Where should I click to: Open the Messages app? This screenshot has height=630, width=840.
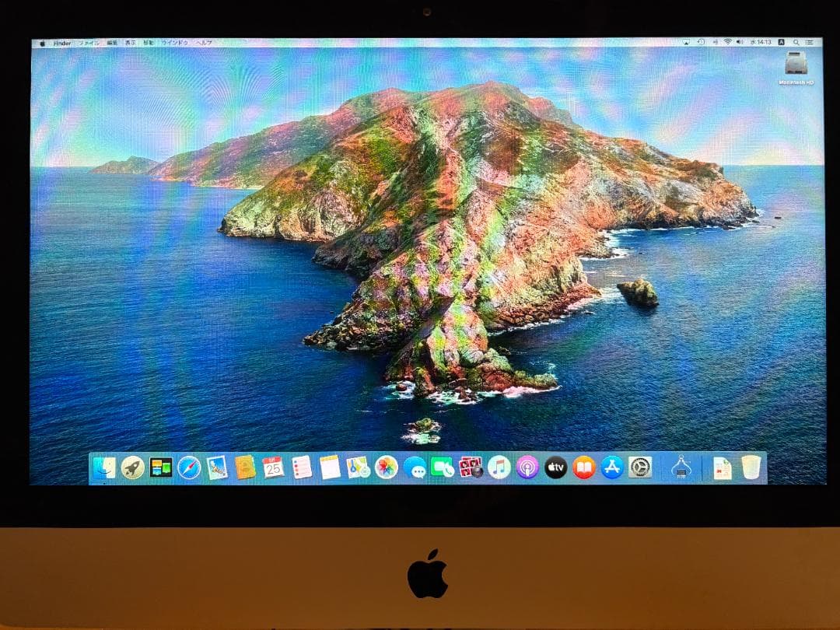tap(418, 468)
